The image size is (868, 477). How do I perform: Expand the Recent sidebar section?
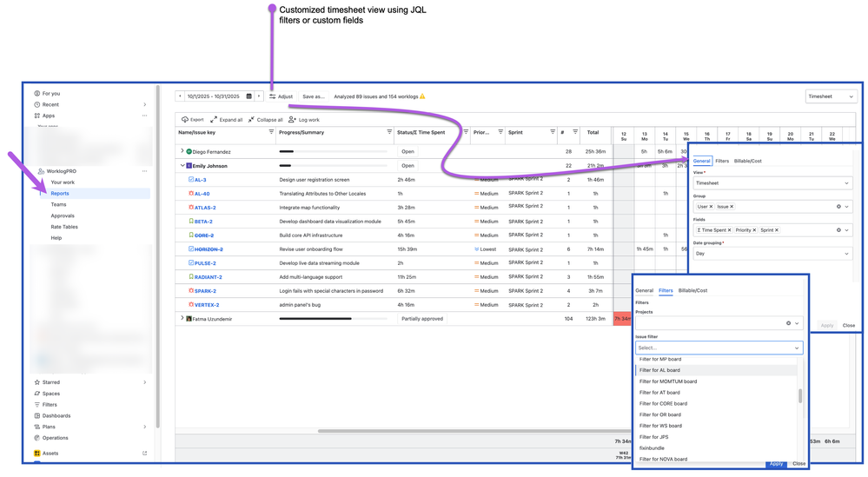[x=144, y=104]
